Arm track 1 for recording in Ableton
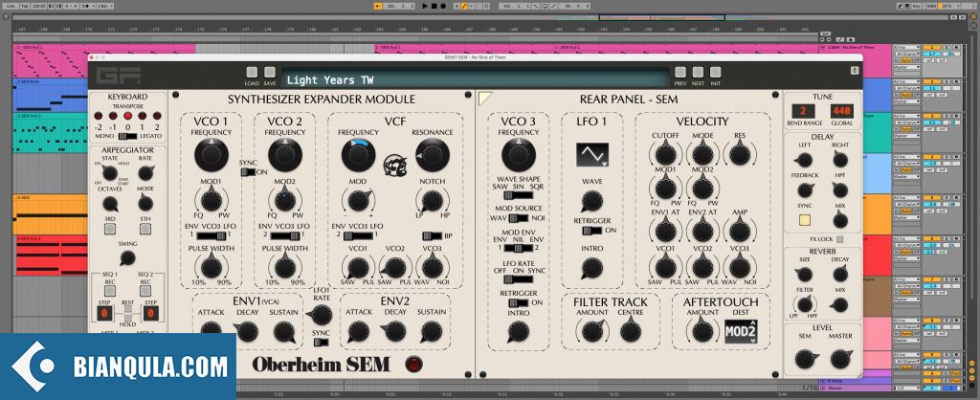980x400 pixels. coord(957,48)
